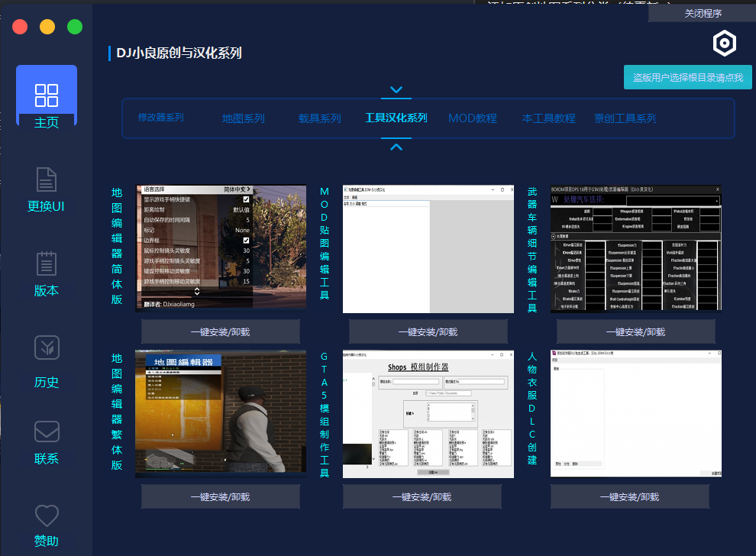Click the 更换UI document icon

(x=47, y=180)
